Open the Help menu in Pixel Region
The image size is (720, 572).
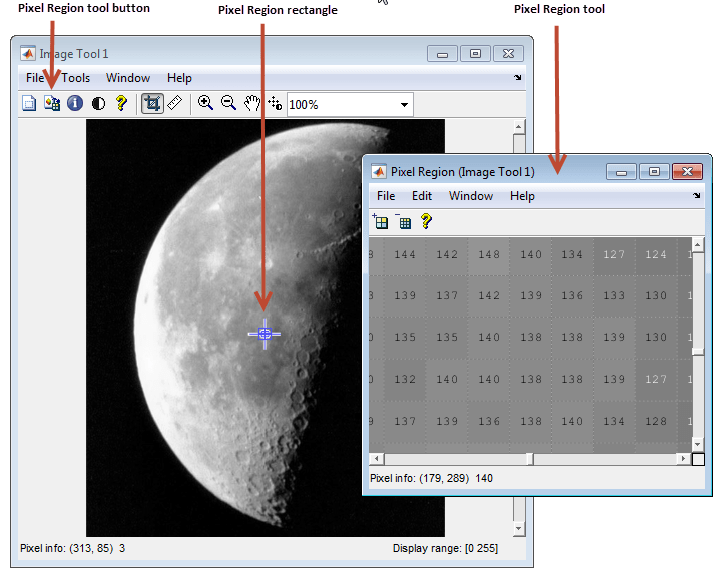coord(522,196)
